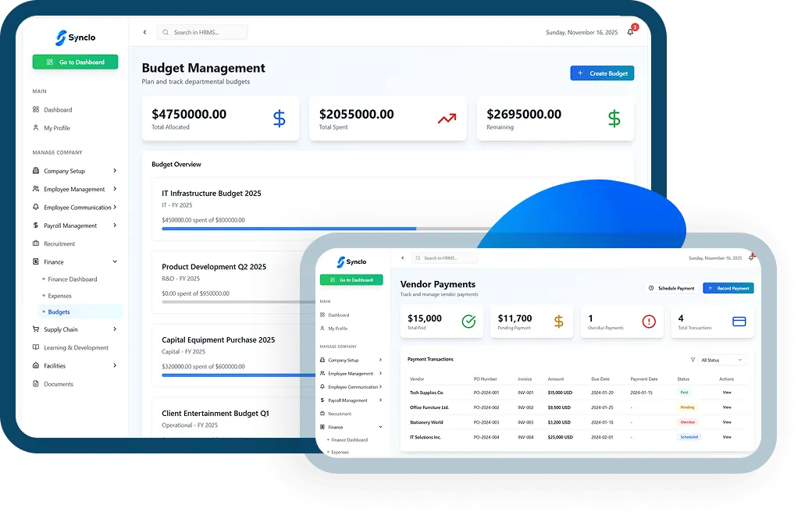Image resolution: width=812 pixels, height=526 pixels.
Task: Click the blue dollar icon on Total Allocated
Action: (x=280, y=119)
